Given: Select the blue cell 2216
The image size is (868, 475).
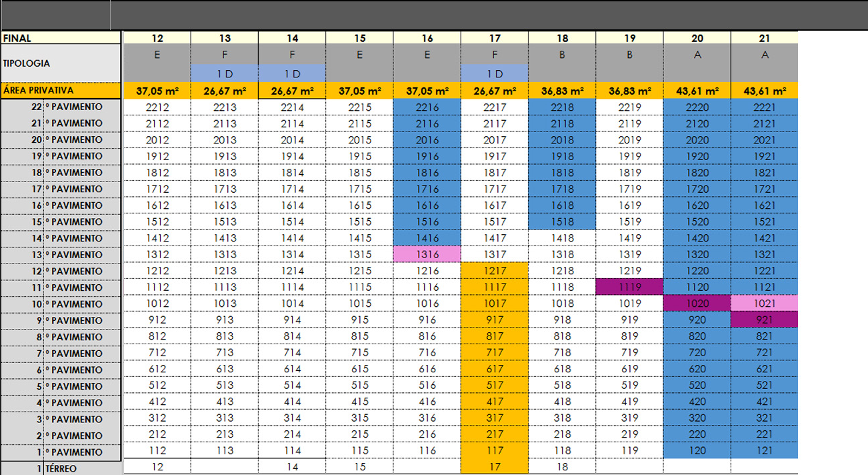Looking at the screenshot, I should [x=427, y=106].
